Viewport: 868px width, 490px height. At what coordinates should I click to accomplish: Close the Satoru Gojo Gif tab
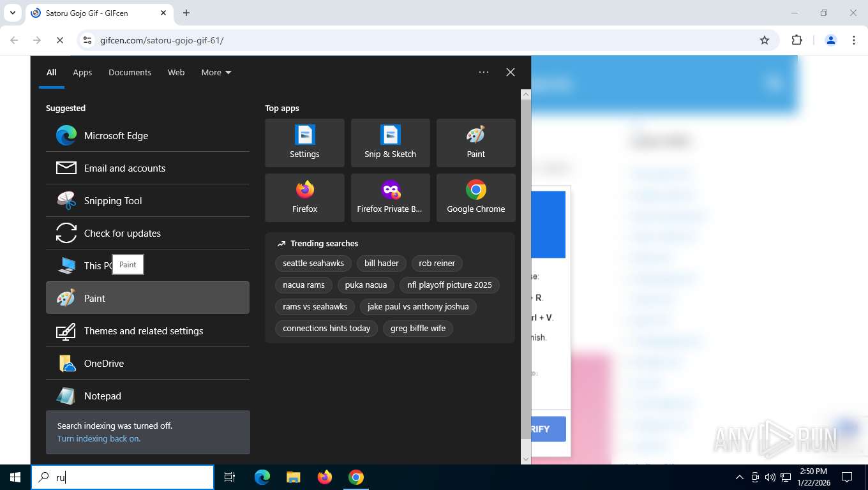pyautogui.click(x=163, y=13)
